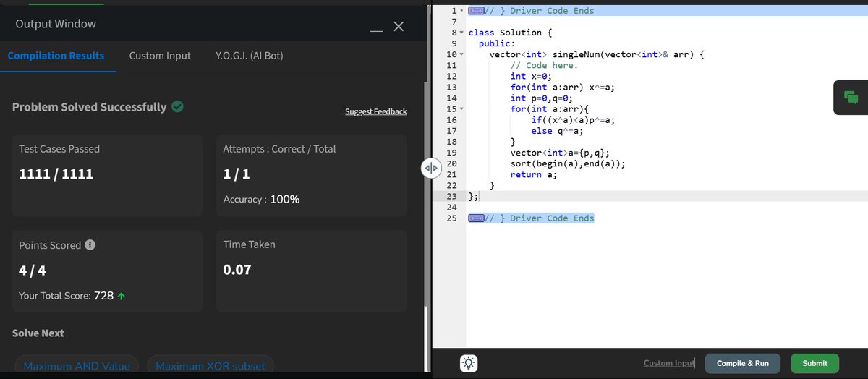Click the Points Scored info icon
This screenshot has height=379, width=868.
point(90,245)
